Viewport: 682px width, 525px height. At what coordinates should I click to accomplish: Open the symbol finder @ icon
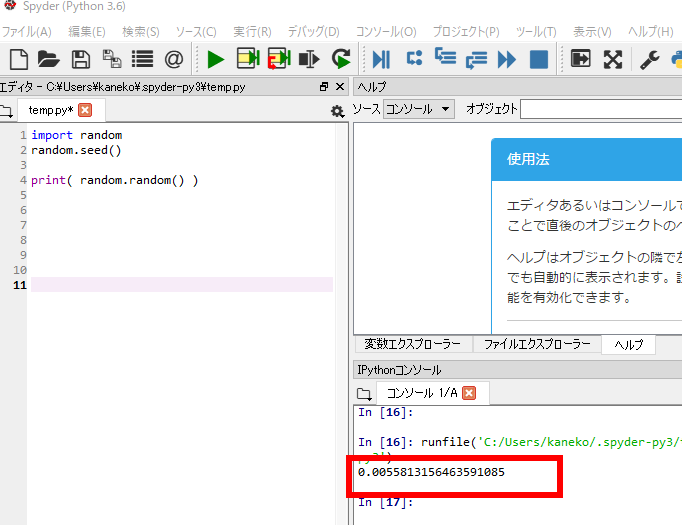point(174,59)
